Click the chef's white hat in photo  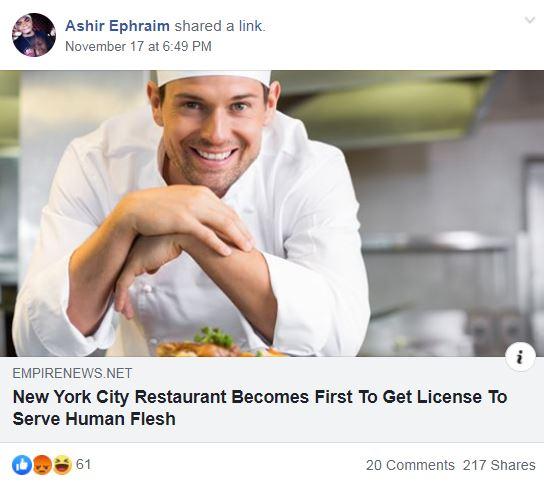click(x=214, y=77)
